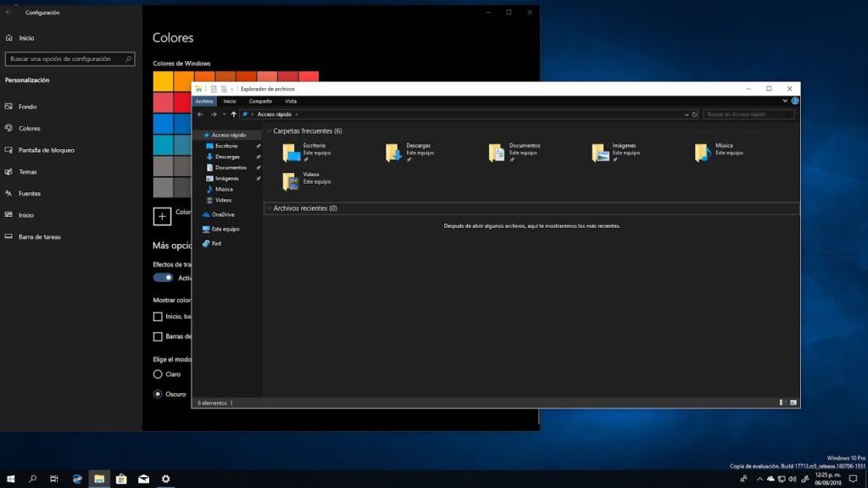Image resolution: width=868 pixels, height=488 pixels.
Task: Collapse the Carpetas frecuentes section
Action: (269, 131)
